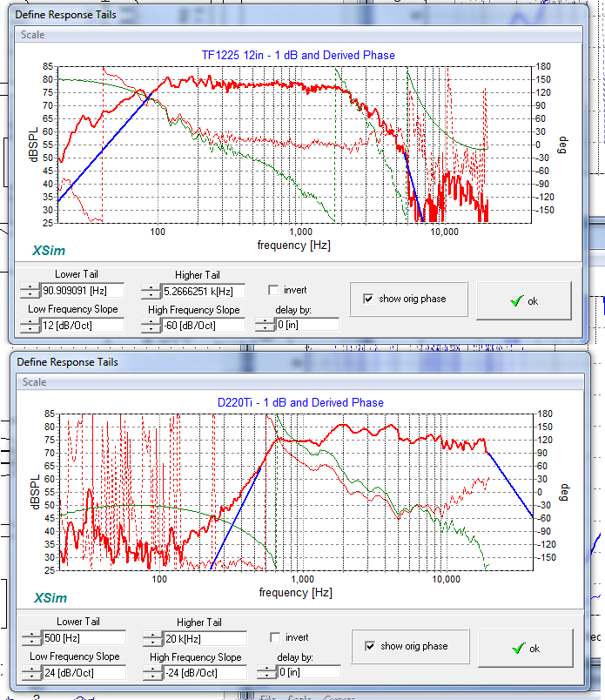This screenshot has width=605, height=700.
Task: Edit High Frequency Slope field -60 dB/Oct
Action: (203, 326)
